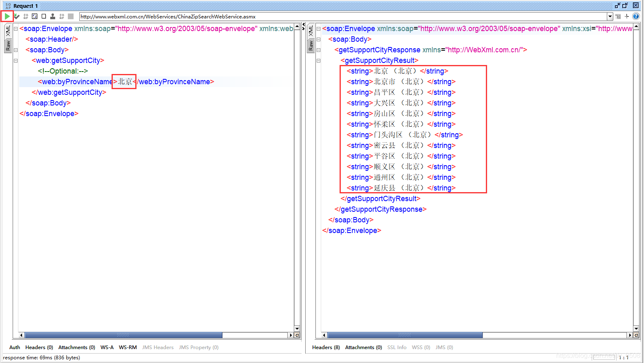Click request Attachments (0) tab
Viewport: 644px width, 363px height.
click(76, 347)
